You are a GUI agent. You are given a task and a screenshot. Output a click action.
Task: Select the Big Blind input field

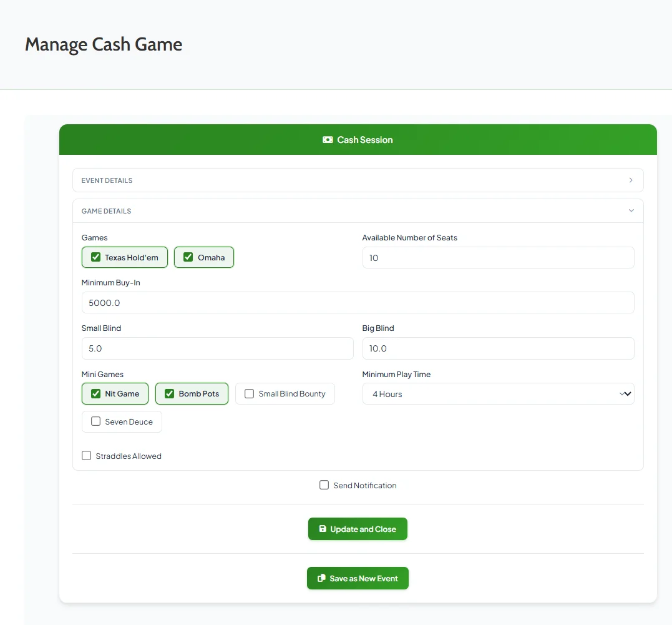coord(498,348)
